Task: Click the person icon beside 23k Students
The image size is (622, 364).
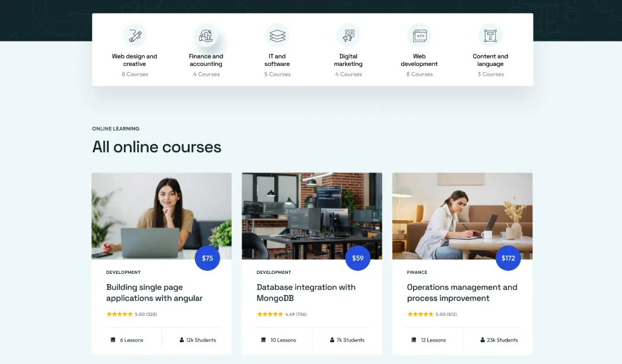Action: [483, 340]
